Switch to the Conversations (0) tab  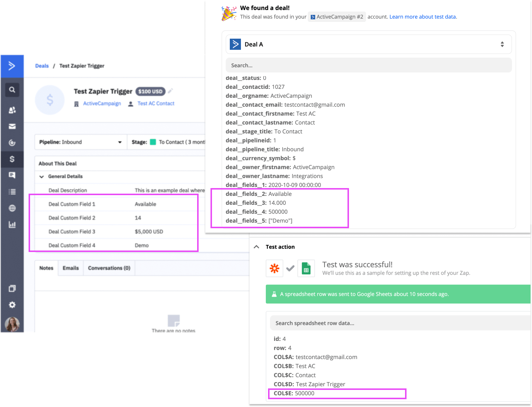point(109,268)
